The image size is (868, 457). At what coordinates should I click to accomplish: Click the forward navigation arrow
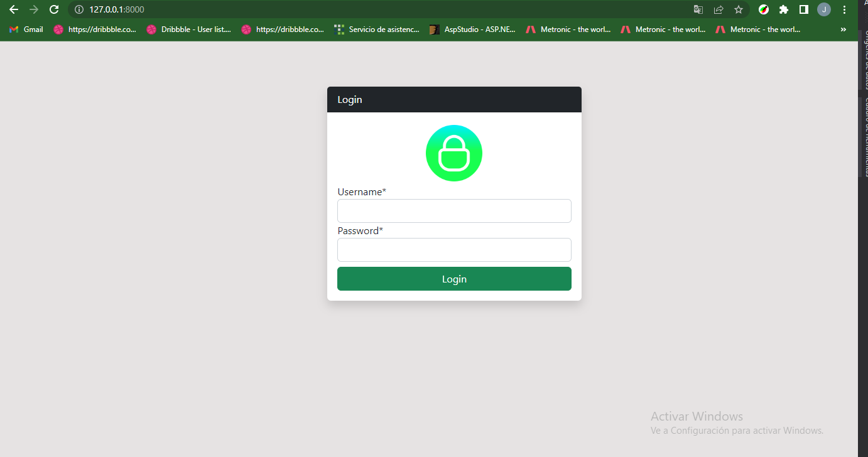coord(34,9)
